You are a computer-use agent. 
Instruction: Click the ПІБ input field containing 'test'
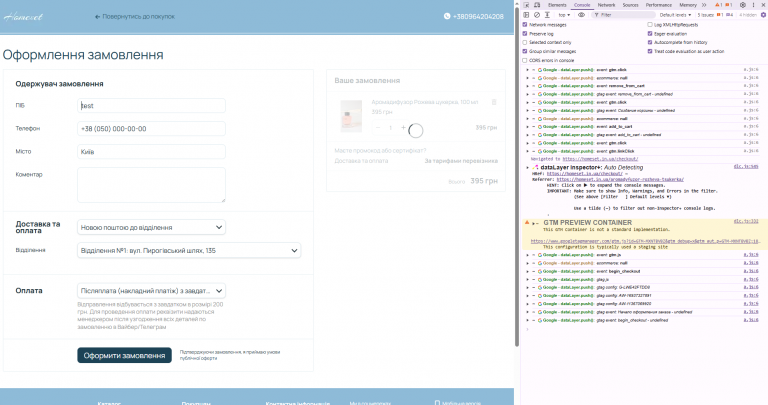(x=151, y=106)
